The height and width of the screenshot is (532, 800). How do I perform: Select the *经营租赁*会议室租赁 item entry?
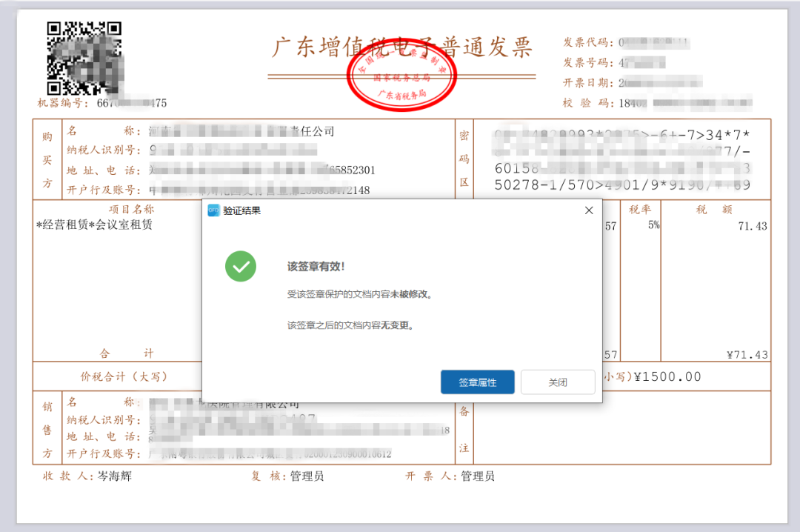(x=95, y=225)
